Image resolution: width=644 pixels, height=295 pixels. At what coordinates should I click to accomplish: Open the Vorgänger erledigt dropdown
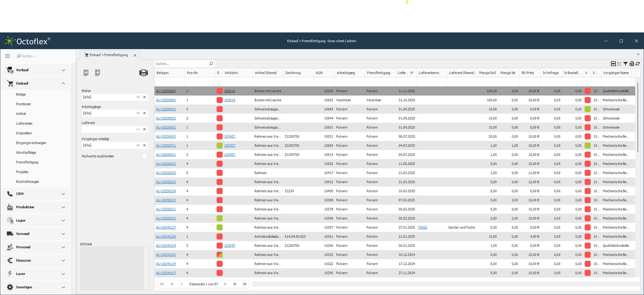tap(138, 145)
